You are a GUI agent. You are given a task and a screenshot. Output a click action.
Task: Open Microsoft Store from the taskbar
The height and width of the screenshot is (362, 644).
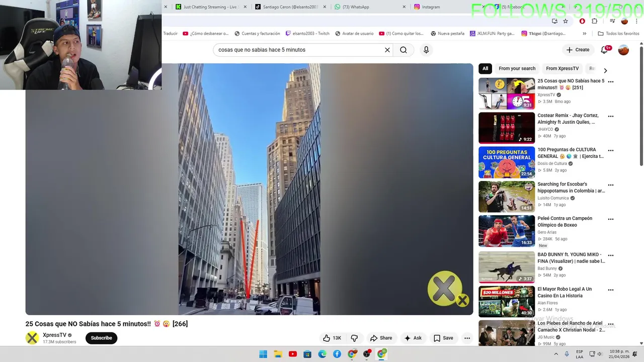click(307, 354)
